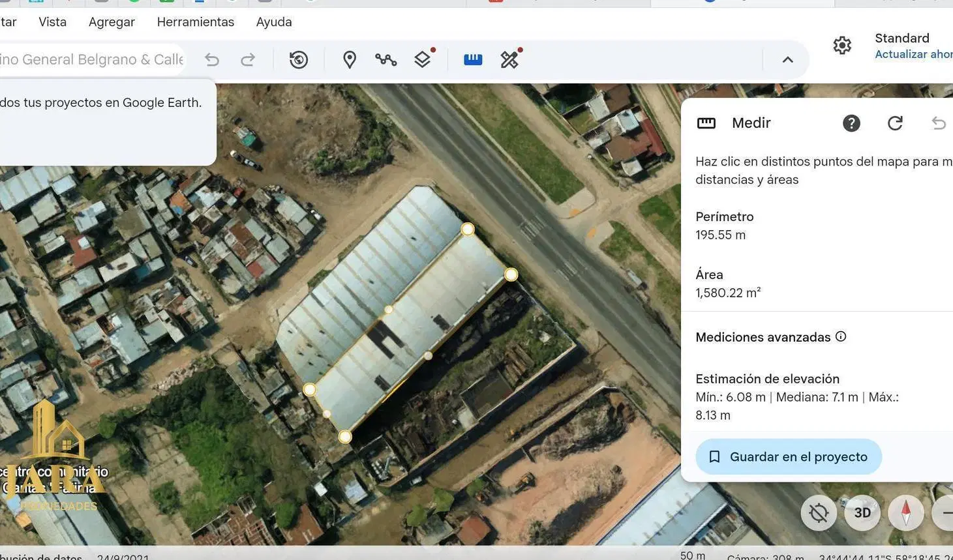Save measurement with Guardar en el proyecto
This screenshot has height=560, width=953.
pyautogui.click(x=789, y=457)
